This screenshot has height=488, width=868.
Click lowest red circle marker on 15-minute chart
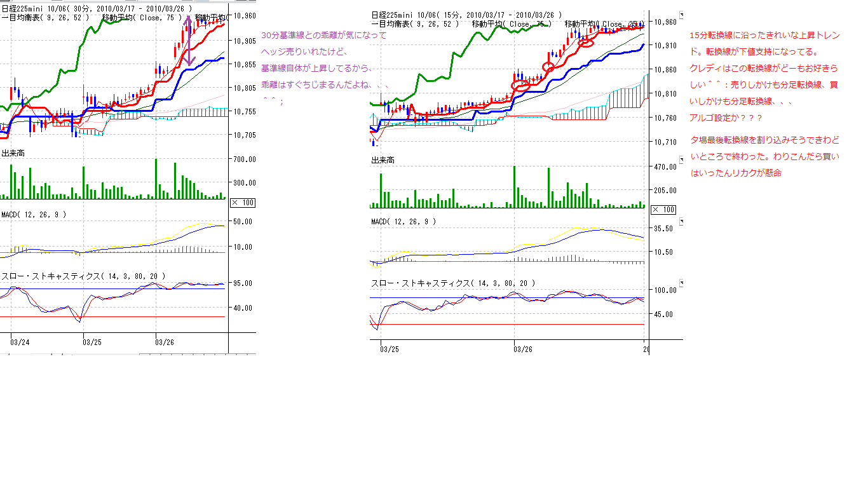click(x=520, y=85)
